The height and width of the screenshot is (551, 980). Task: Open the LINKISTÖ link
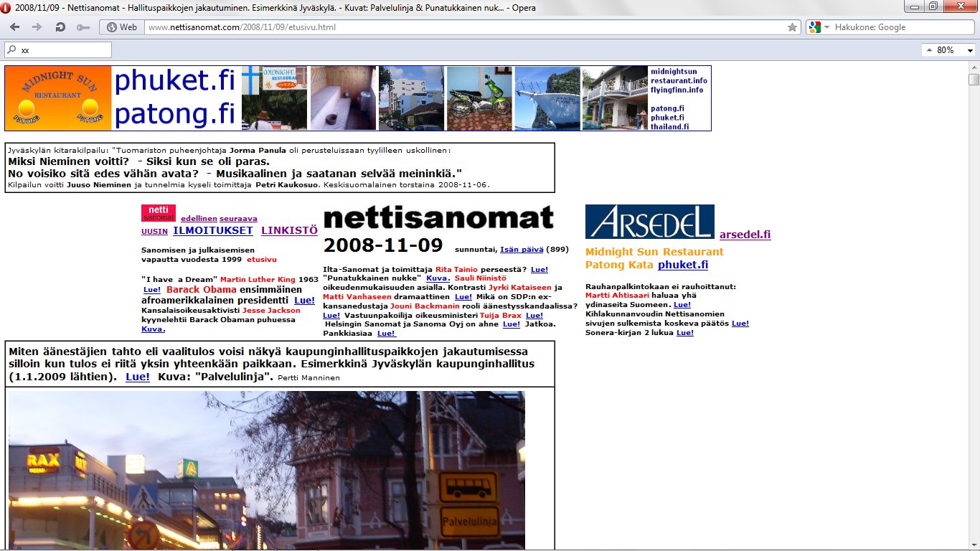tap(289, 231)
